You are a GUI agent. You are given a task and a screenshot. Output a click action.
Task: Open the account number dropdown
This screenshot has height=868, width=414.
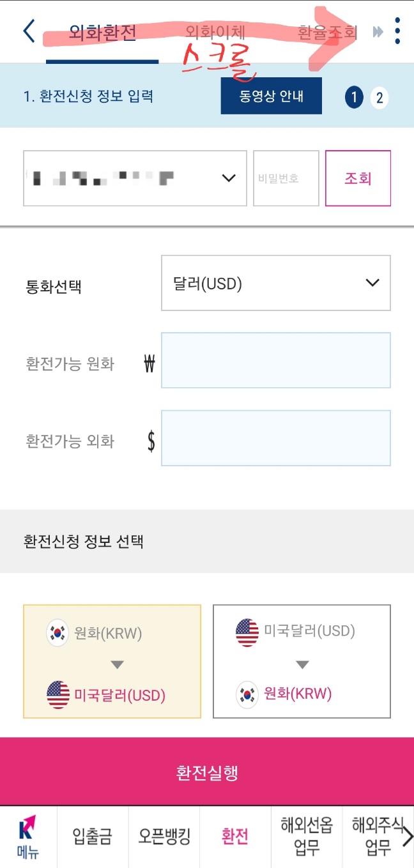point(134,178)
